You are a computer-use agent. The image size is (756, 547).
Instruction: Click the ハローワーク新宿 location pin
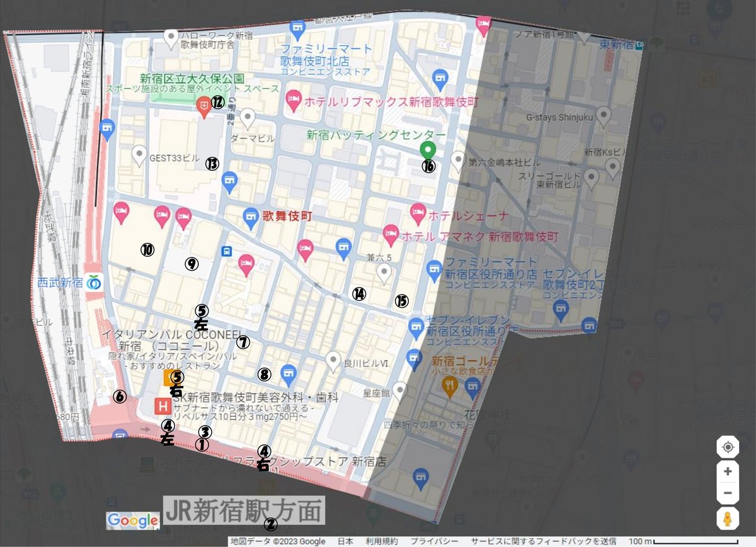(x=170, y=38)
